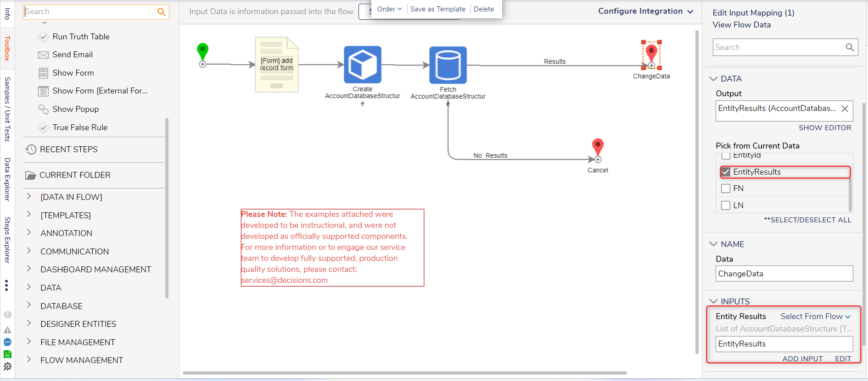Collapse the DATA section in properties
Image resolution: width=868 pixels, height=381 pixels.
pos(713,79)
